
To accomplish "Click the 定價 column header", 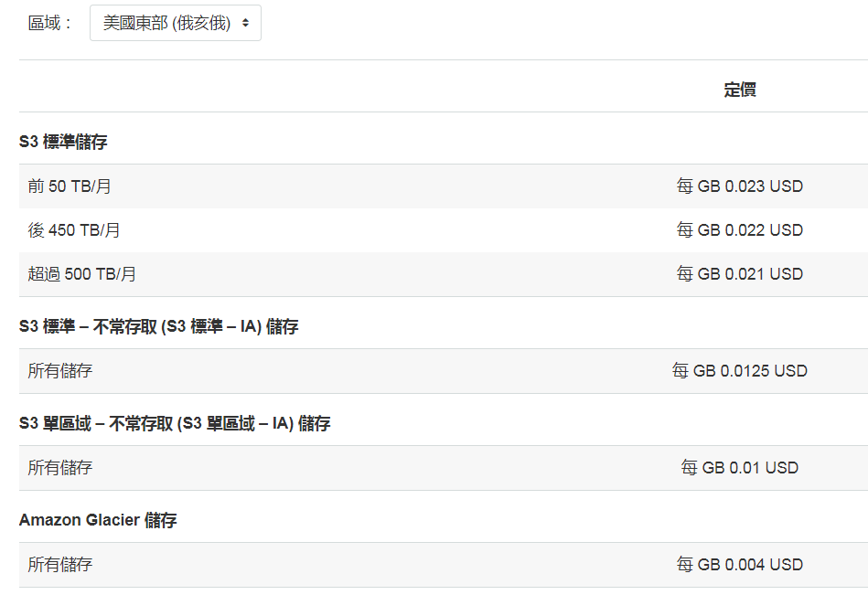I will tap(740, 90).
